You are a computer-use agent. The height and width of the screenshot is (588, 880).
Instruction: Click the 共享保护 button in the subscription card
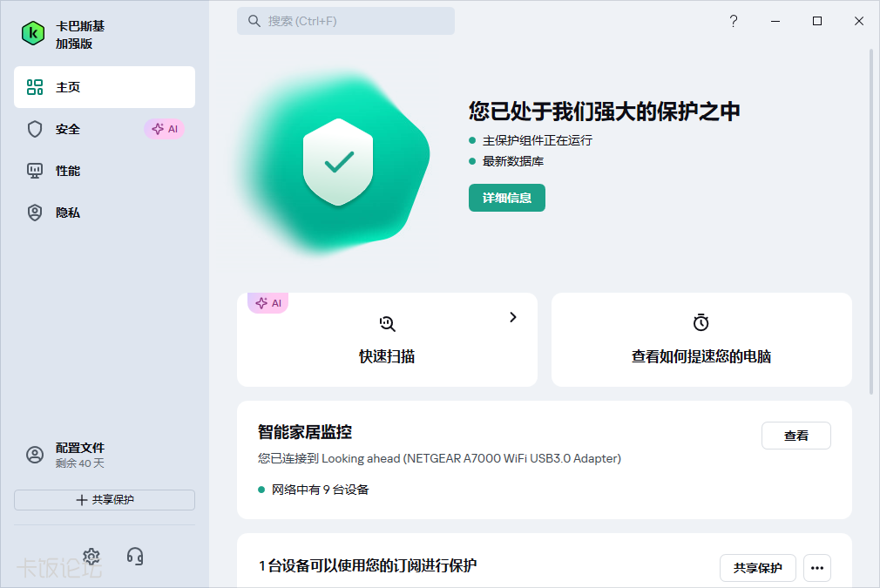click(757, 568)
